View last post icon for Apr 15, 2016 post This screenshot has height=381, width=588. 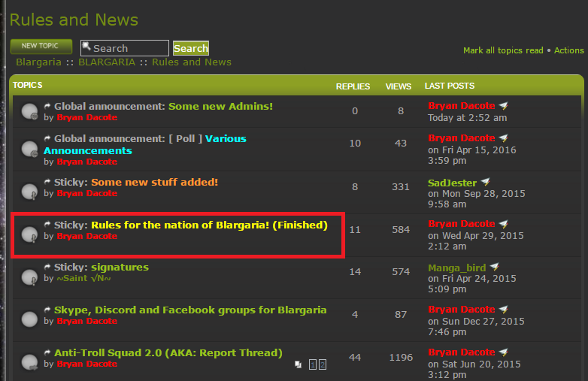[x=504, y=138]
